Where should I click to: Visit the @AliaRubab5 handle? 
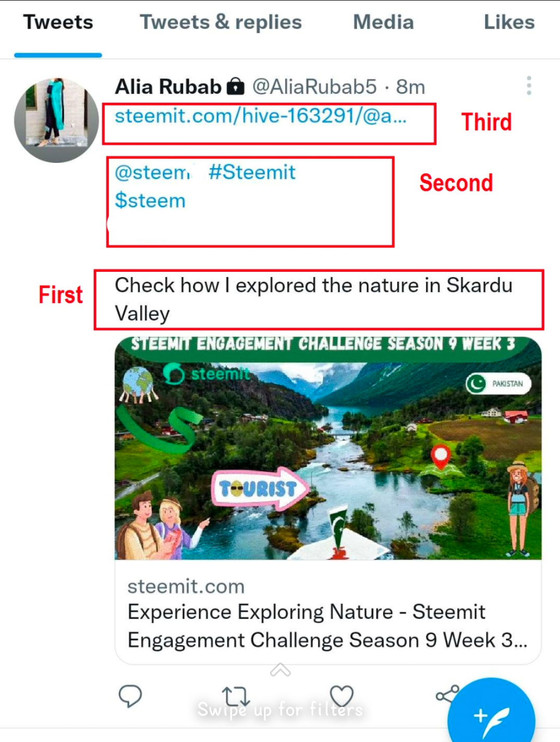point(315,87)
